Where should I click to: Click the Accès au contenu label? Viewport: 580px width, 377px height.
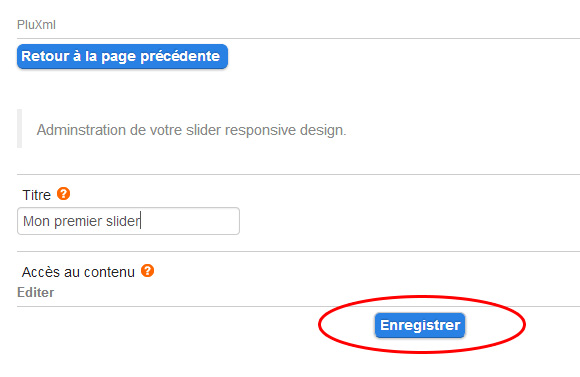pos(78,272)
